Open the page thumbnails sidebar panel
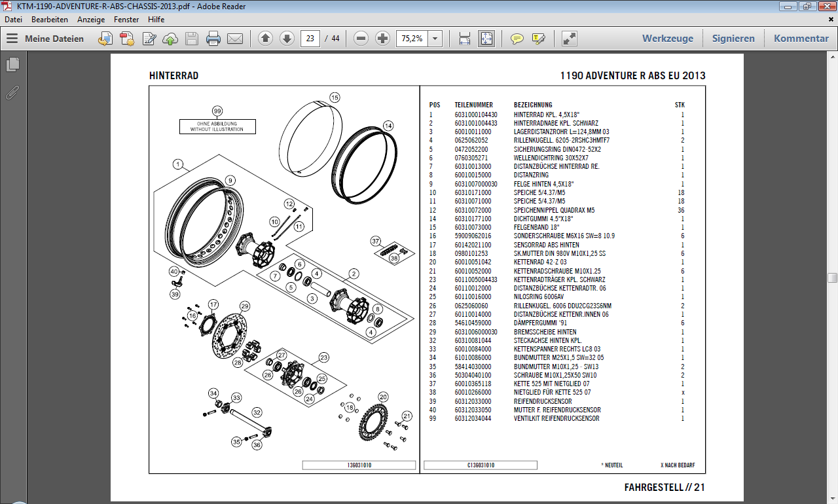The image size is (838, 504). (x=12, y=64)
